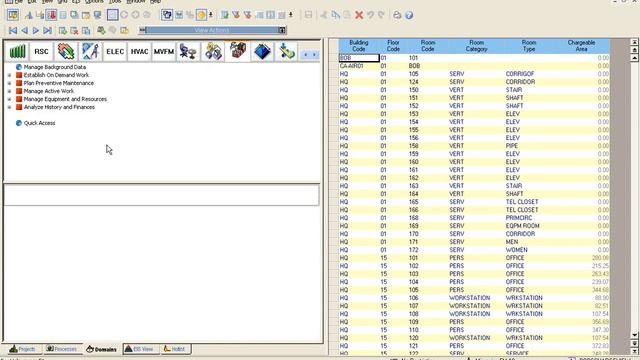The height and width of the screenshot is (360, 640).
Task: Open the compass drafting domain icon
Action: 90,51
